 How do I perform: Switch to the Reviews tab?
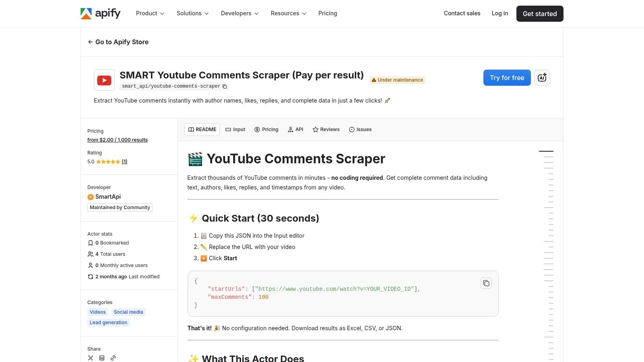(x=326, y=130)
